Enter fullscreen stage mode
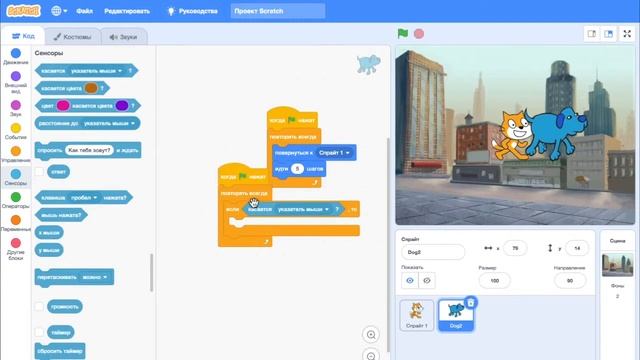The width and height of the screenshot is (640, 360). (x=627, y=34)
